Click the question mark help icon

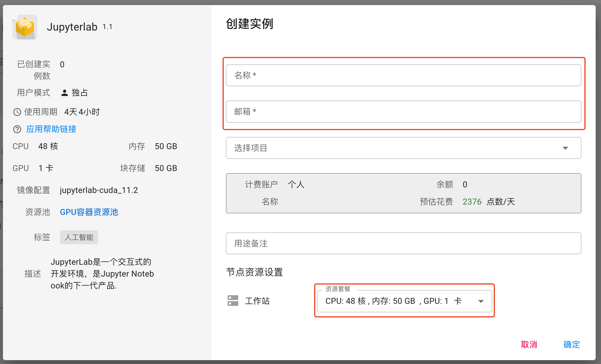click(17, 129)
